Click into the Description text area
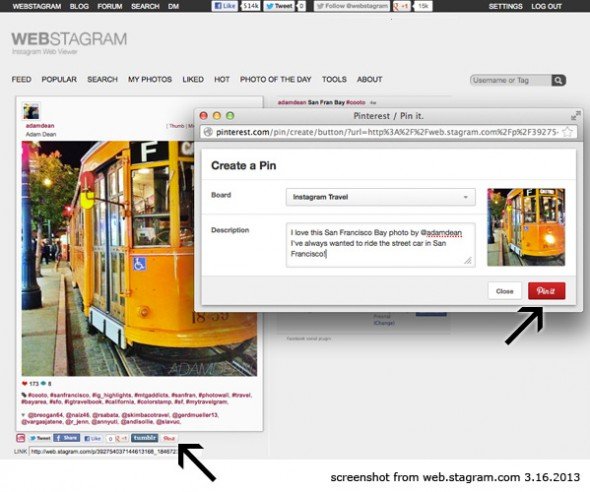The width and height of the screenshot is (590, 492). (x=380, y=245)
